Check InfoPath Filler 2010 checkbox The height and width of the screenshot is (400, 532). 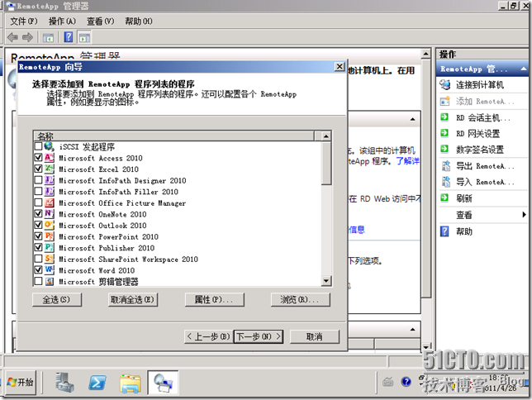tap(38, 191)
